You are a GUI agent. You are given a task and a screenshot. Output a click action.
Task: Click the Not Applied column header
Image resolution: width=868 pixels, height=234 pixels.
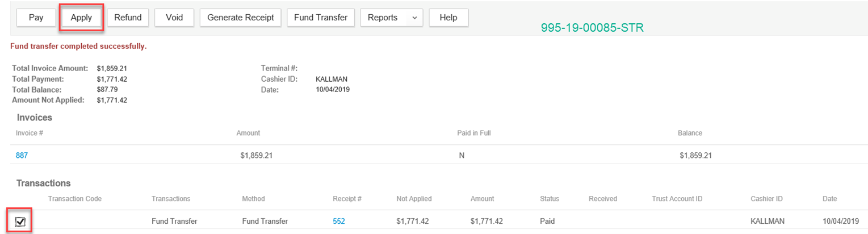click(414, 199)
